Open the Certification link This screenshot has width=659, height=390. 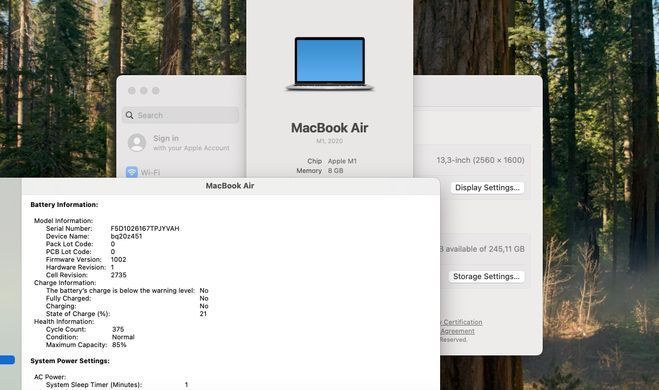coord(463,322)
